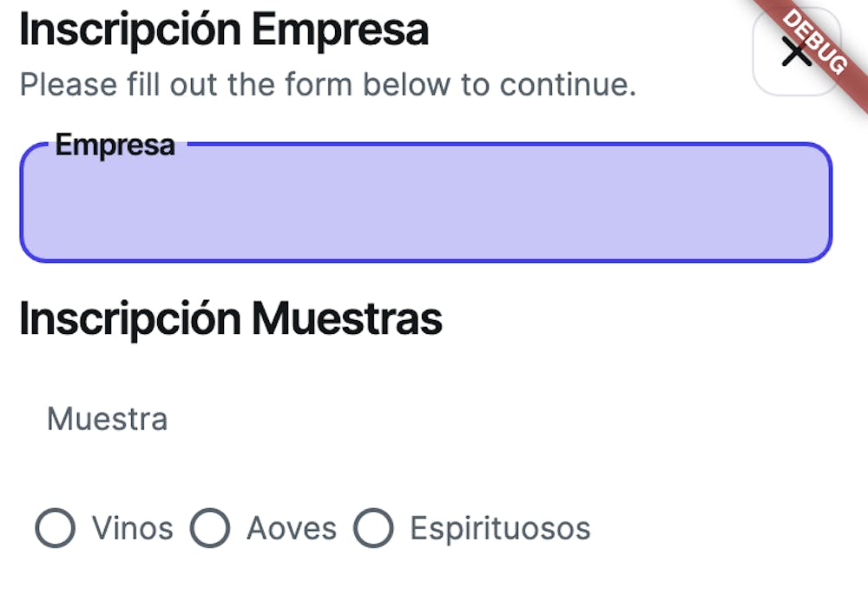This screenshot has width=868, height=608.
Task: Click the Espirituosos label text
Action: [x=500, y=528]
